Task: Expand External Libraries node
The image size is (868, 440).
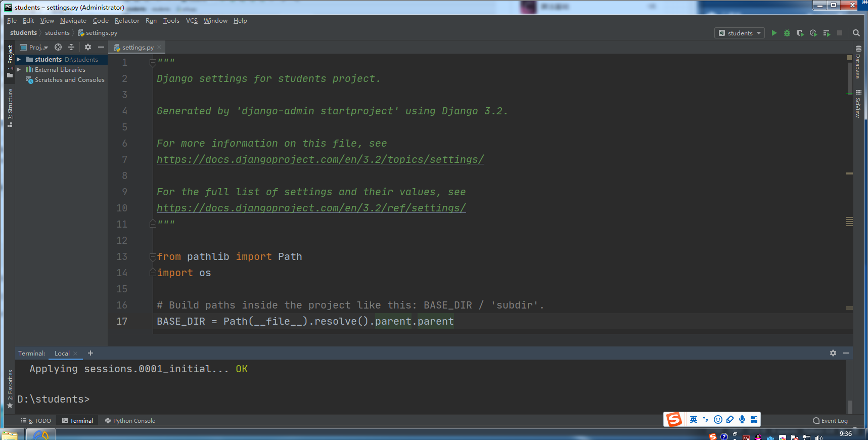Action: [19, 69]
